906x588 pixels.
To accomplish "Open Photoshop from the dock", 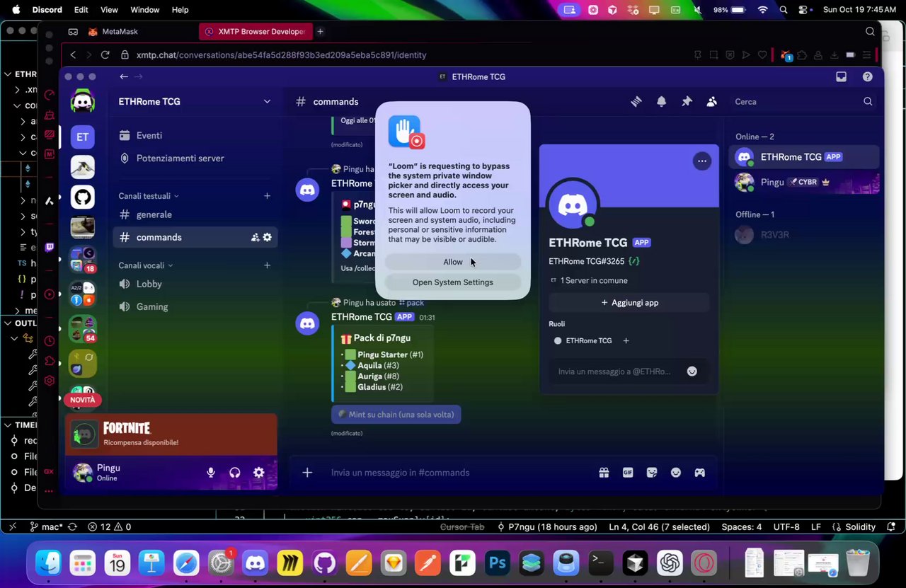I will [x=498, y=563].
